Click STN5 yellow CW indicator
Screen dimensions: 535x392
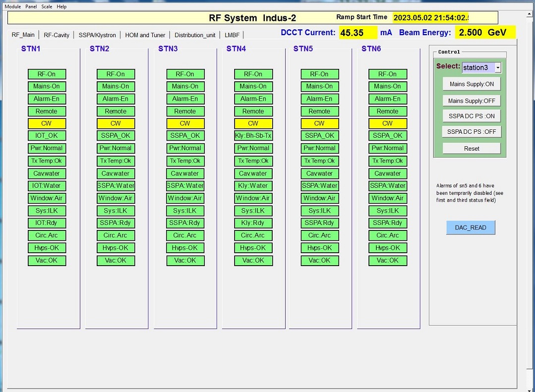click(320, 123)
